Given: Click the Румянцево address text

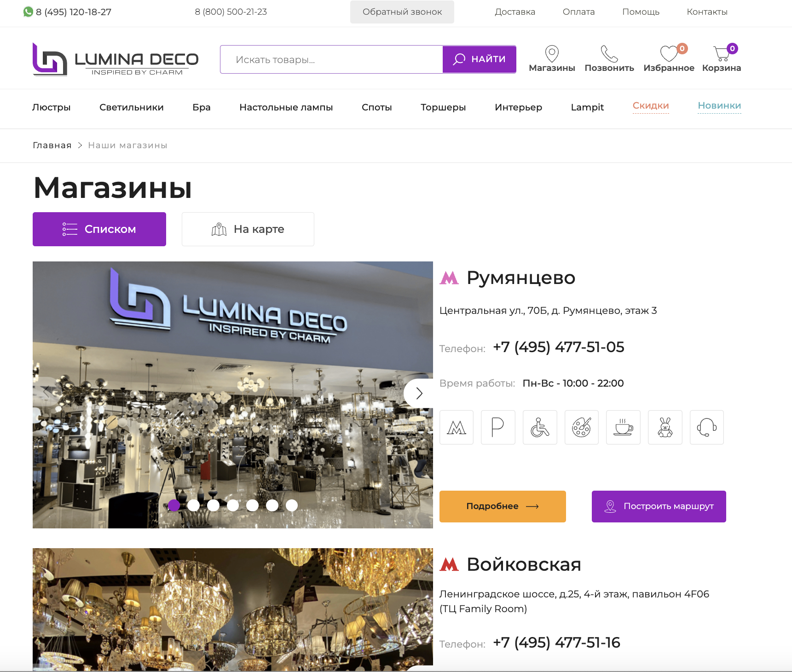Looking at the screenshot, I should tap(548, 311).
